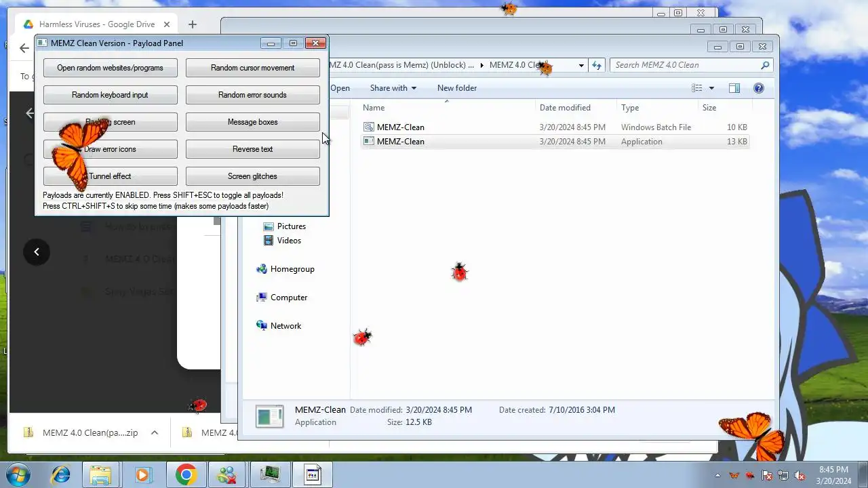Open Action Center flag tray icon
868x488 pixels.
coord(767,475)
